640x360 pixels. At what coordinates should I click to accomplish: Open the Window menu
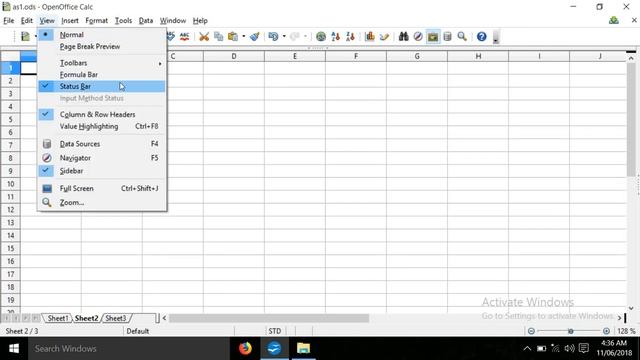173,20
